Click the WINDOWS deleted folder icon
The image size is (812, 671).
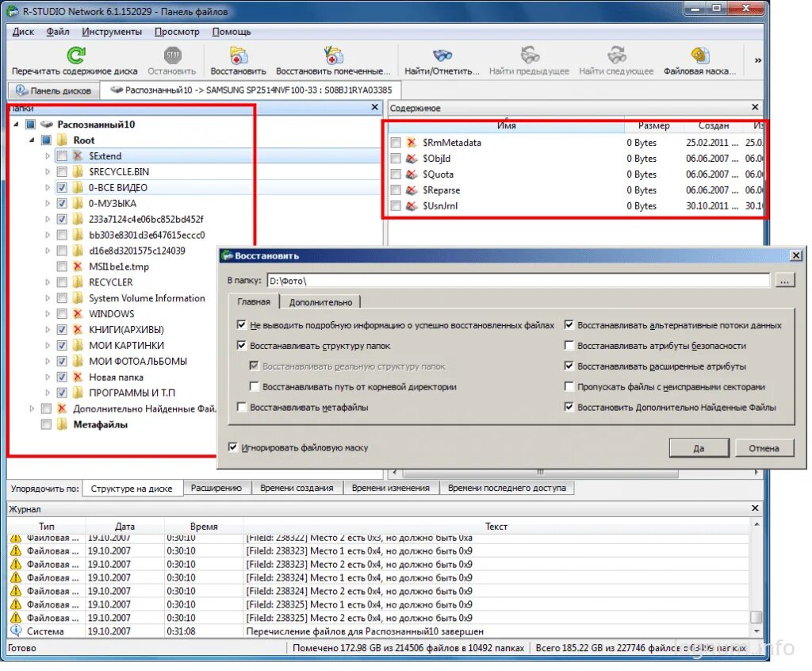[x=78, y=313]
